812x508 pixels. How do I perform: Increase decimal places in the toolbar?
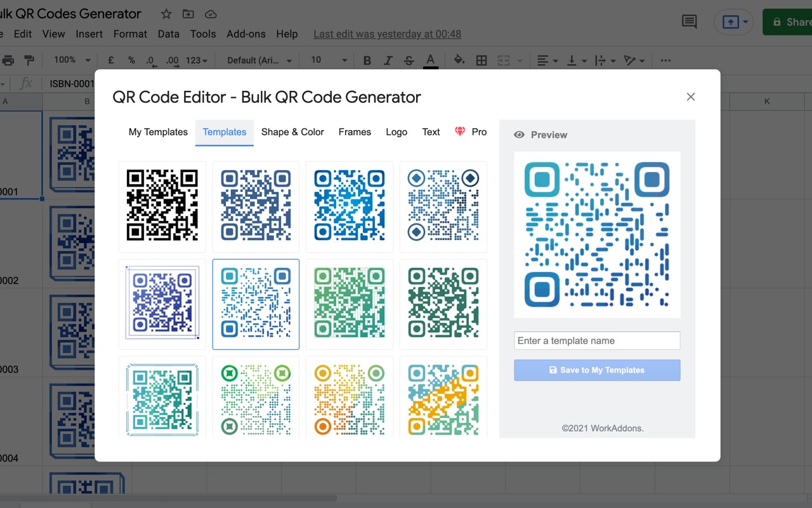173,60
